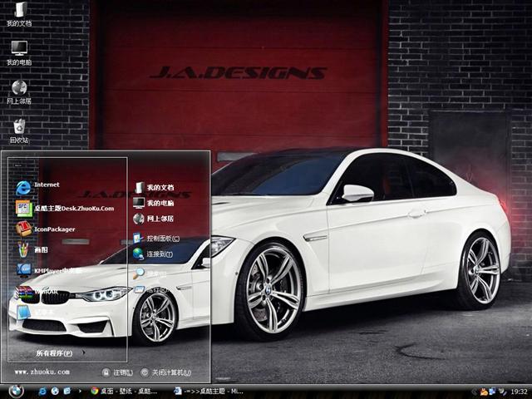Open 网上邻居 in Start menu right column

160,219
